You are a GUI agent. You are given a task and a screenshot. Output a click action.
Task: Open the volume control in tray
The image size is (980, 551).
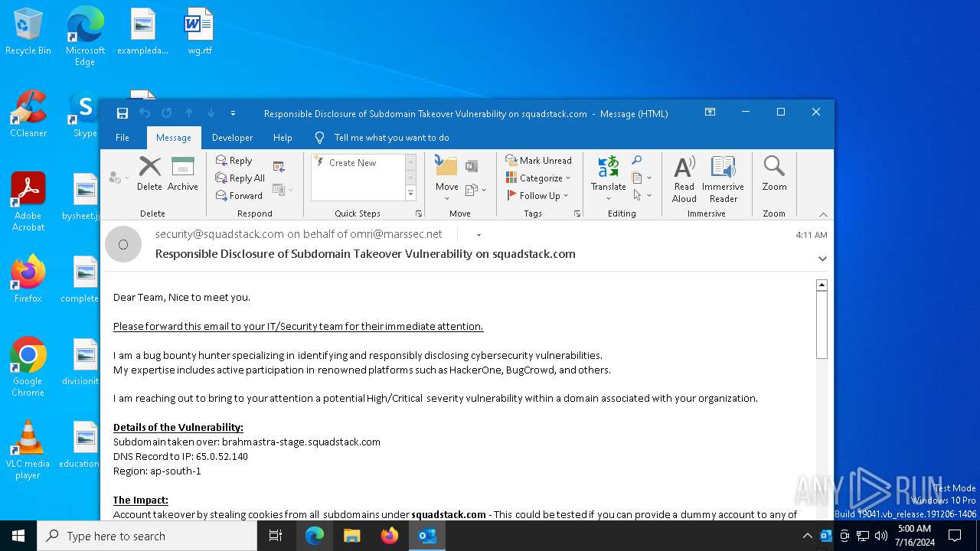click(881, 536)
